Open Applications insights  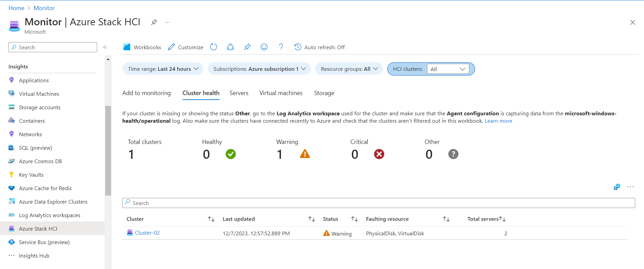(x=34, y=80)
